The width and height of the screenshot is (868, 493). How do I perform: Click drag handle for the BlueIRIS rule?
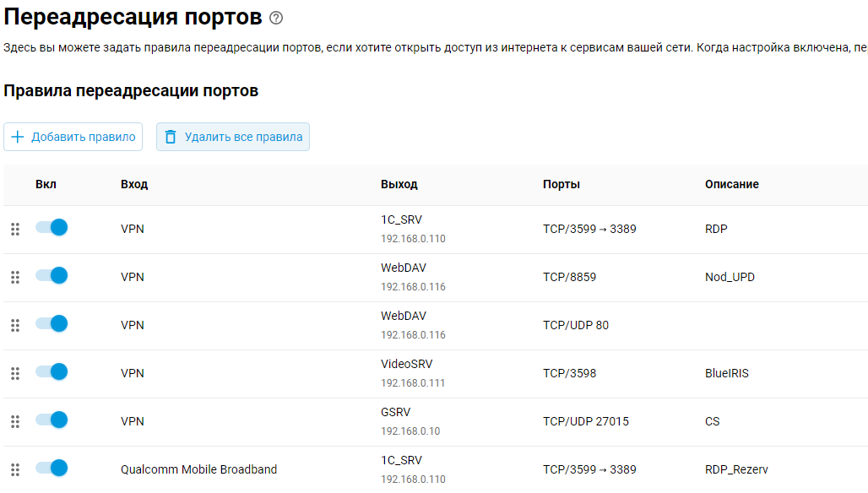(x=15, y=373)
